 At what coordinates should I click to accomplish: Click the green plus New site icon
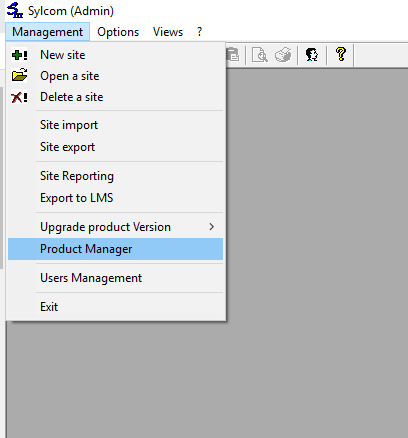pos(19,55)
